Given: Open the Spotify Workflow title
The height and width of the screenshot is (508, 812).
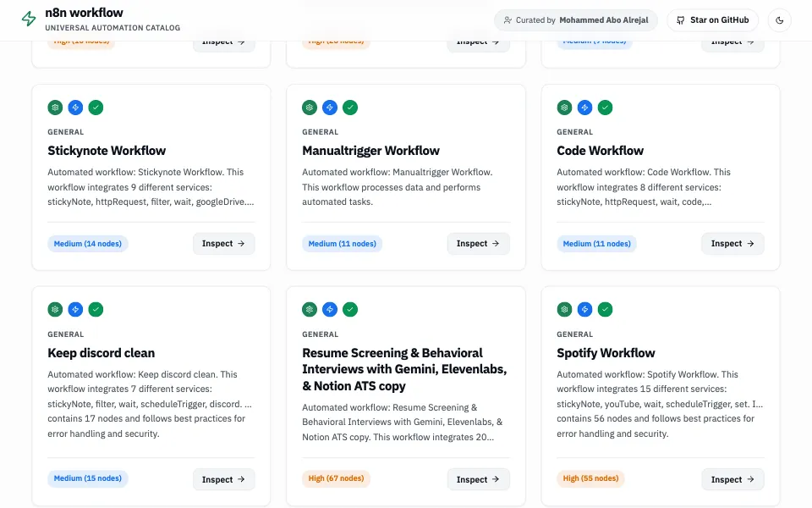Looking at the screenshot, I should (606, 353).
